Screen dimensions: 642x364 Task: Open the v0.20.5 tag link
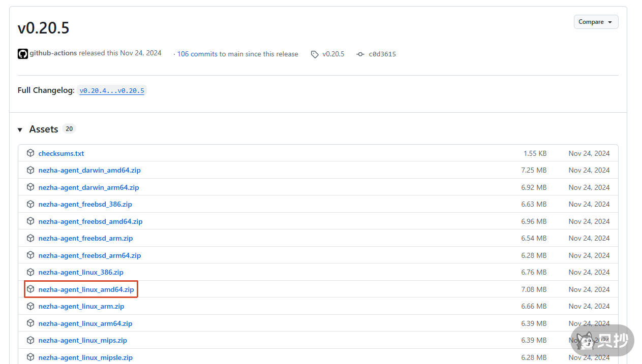point(333,54)
